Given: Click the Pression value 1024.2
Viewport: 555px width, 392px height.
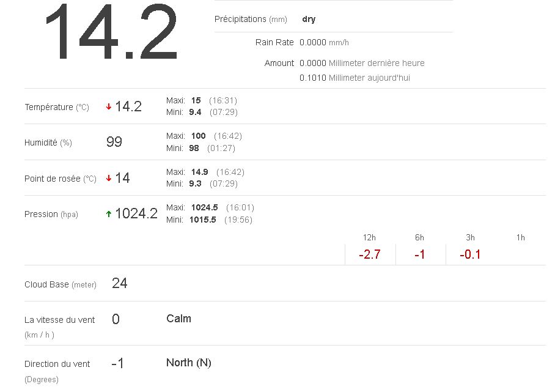Looking at the screenshot, I should [x=136, y=213].
